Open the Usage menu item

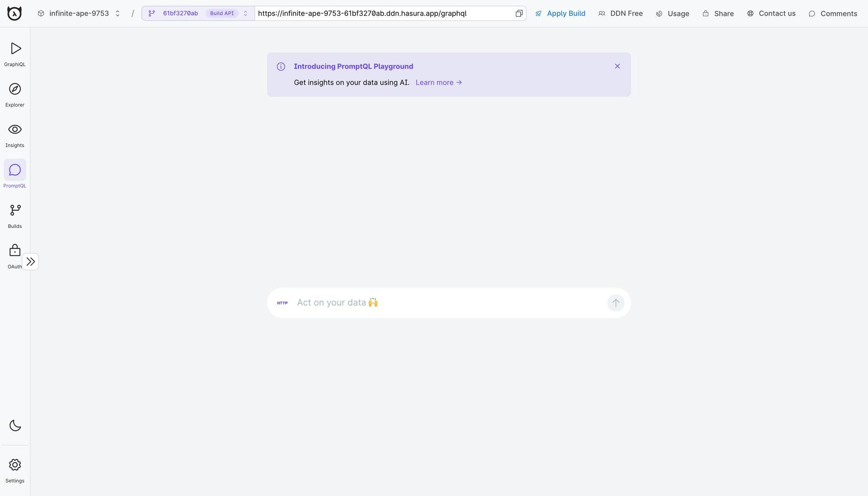pyautogui.click(x=672, y=14)
